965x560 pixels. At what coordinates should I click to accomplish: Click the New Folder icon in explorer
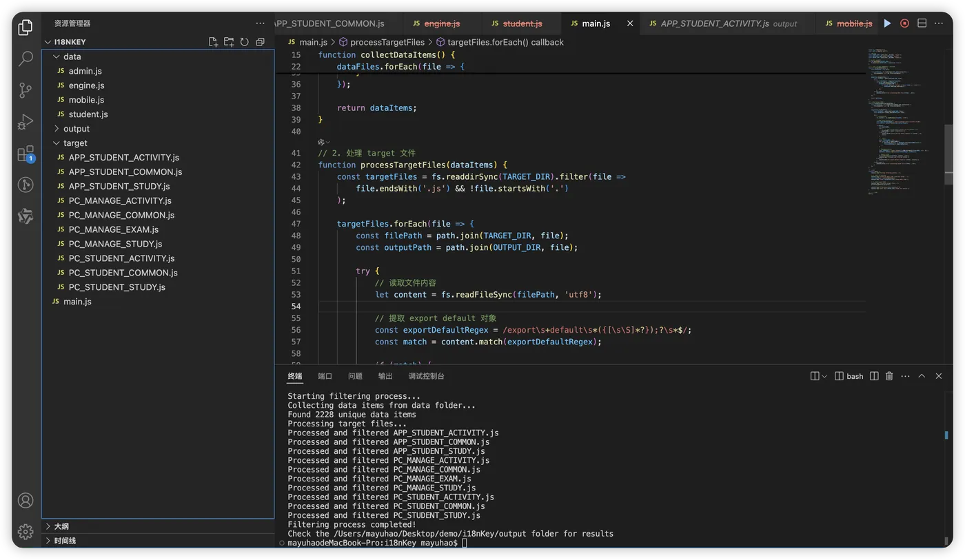(229, 42)
